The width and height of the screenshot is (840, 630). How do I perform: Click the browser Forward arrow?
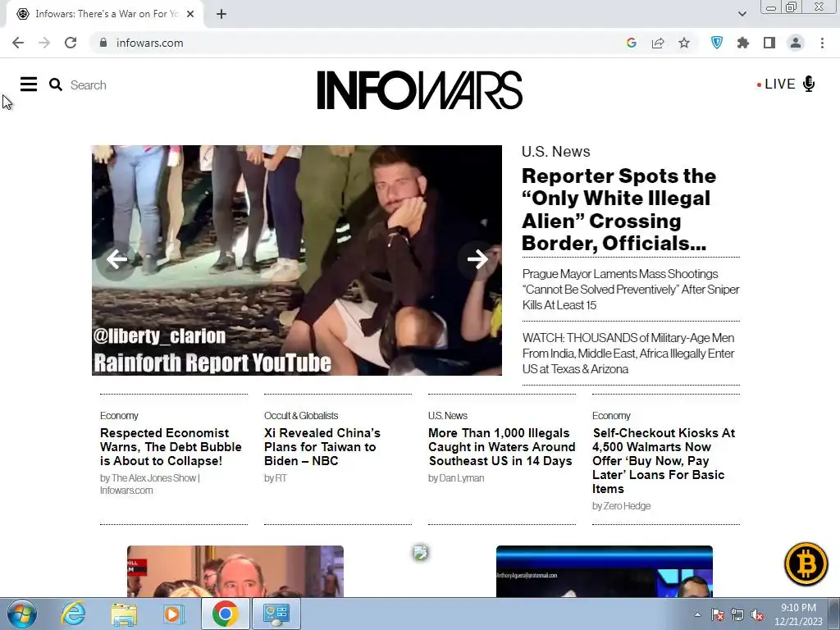tap(44, 43)
